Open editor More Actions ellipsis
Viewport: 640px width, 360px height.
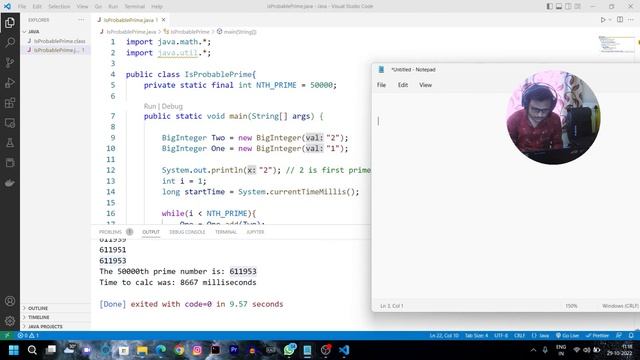[631, 20]
